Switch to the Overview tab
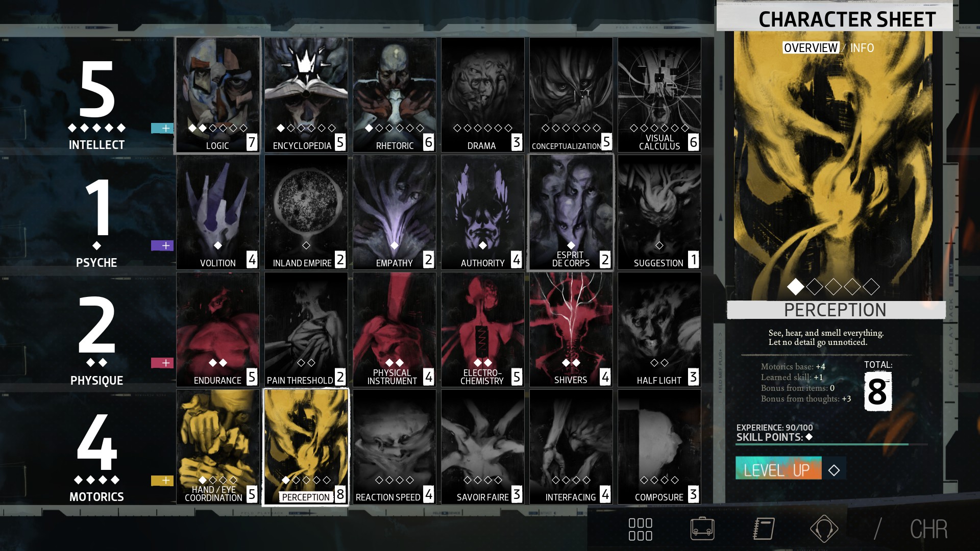Screen dimensions: 980x551 811,48
